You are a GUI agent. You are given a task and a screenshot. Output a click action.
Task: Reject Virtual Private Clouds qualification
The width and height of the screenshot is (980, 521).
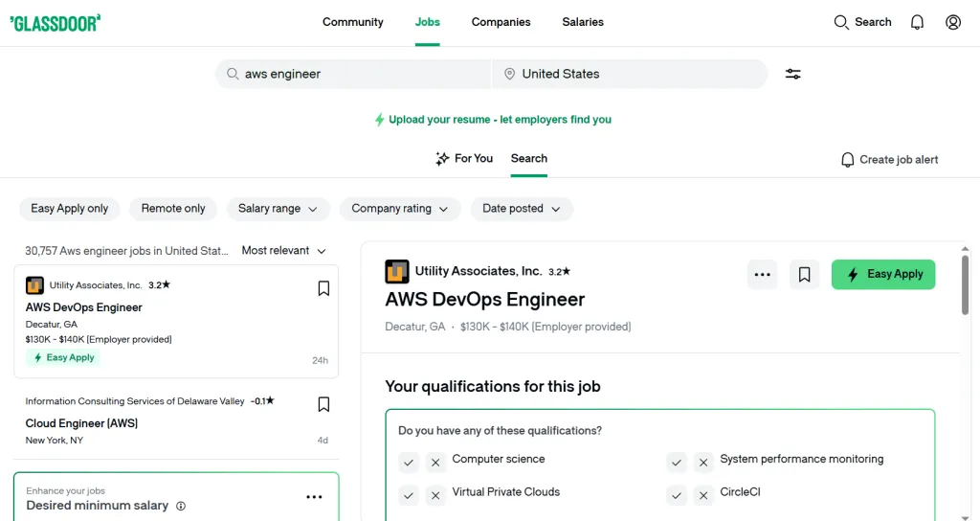point(435,495)
